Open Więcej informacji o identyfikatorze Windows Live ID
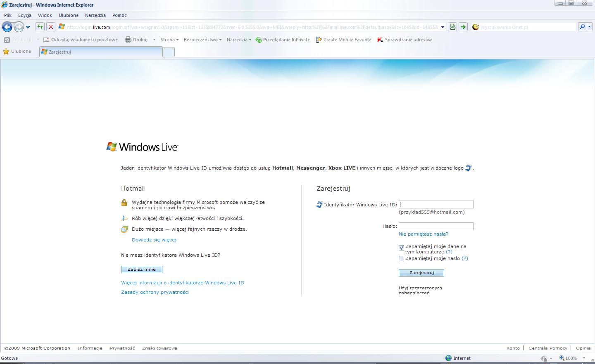 pyautogui.click(x=183, y=283)
